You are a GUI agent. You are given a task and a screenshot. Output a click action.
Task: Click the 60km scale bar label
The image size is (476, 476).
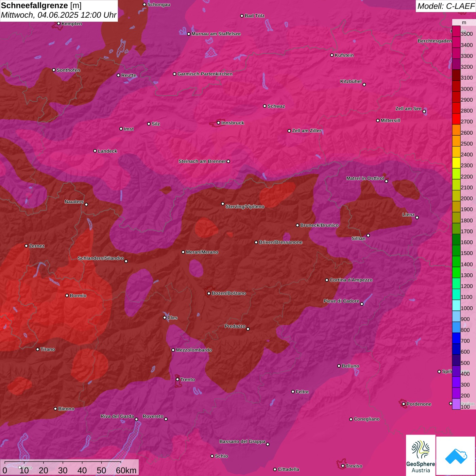[x=126, y=470]
